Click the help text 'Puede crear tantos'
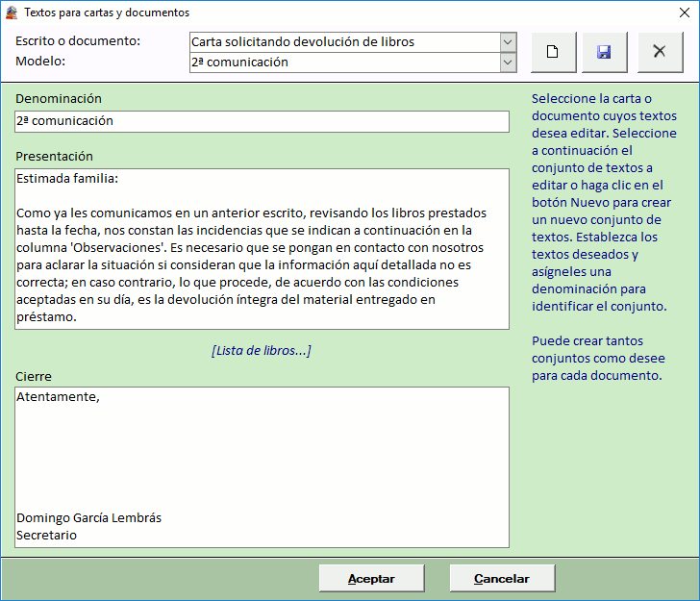The image size is (700, 601). click(587, 341)
